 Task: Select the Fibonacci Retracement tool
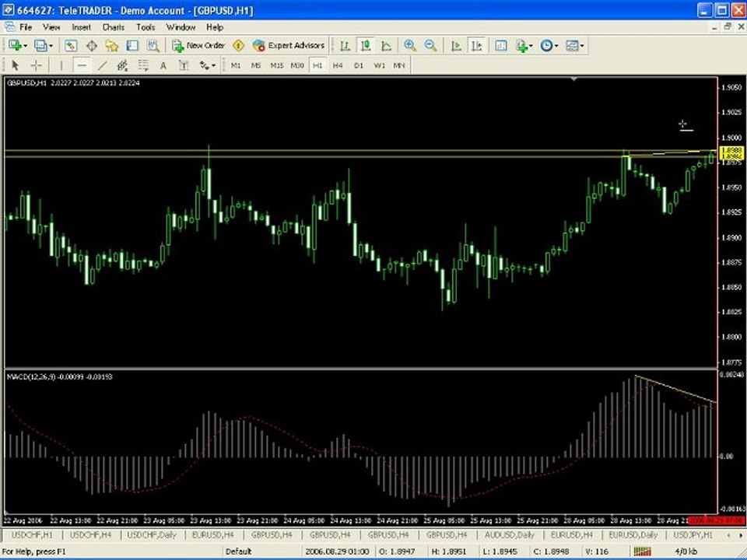(143, 65)
